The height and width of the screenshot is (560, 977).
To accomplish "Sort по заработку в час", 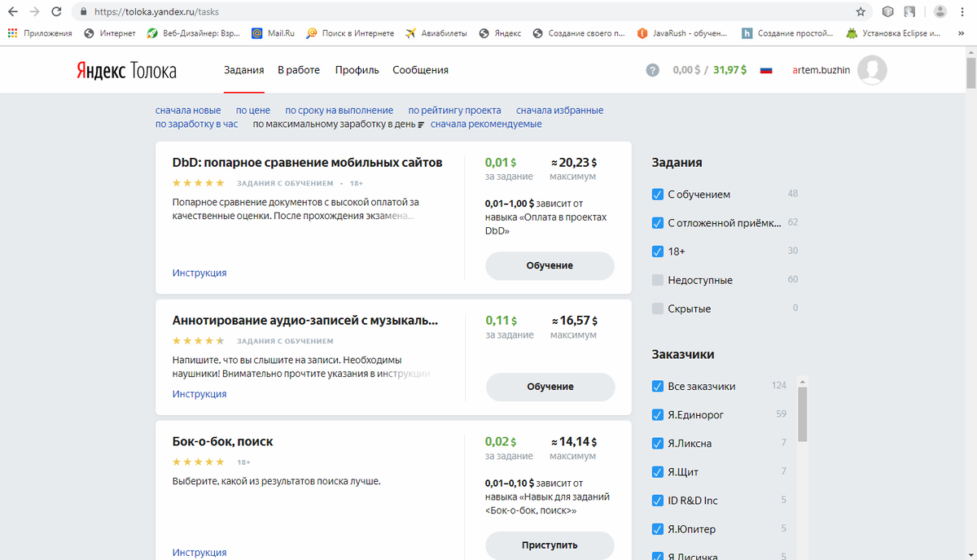I will click(x=196, y=124).
